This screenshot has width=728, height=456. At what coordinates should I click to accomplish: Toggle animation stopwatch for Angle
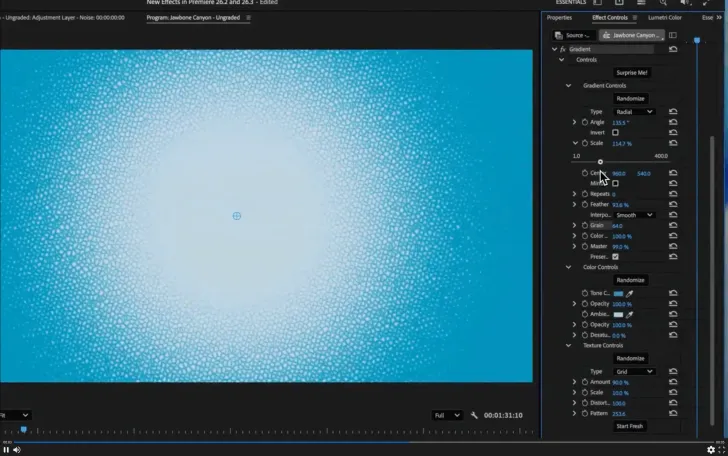585,122
